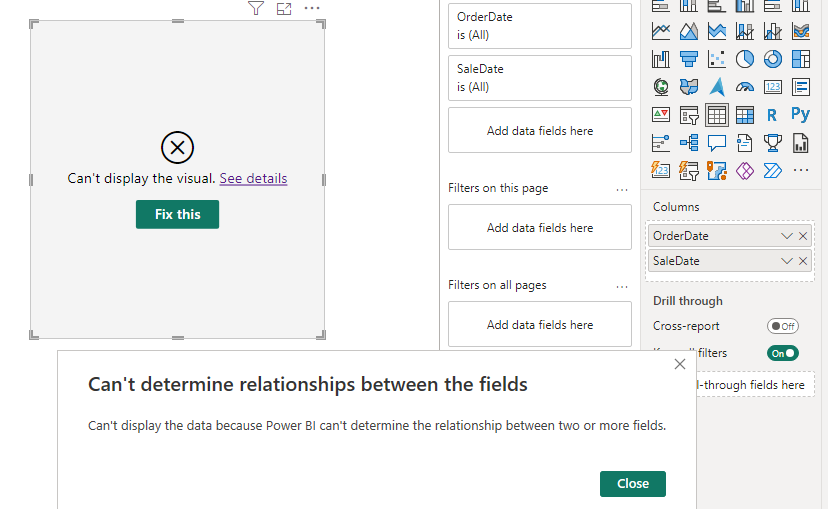Select the Line and clustered column chart
Image resolution: width=828 pixels, height=509 pixels.
tap(773, 31)
